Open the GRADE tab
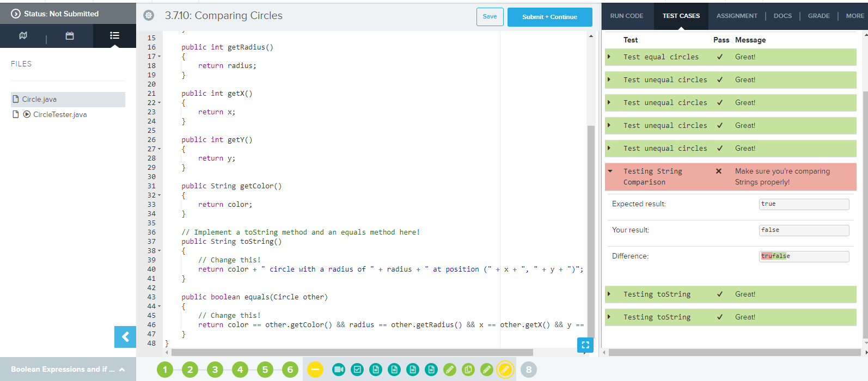Image resolution: width=868 pixels, height=381 pixels. [x=818, y=16]
